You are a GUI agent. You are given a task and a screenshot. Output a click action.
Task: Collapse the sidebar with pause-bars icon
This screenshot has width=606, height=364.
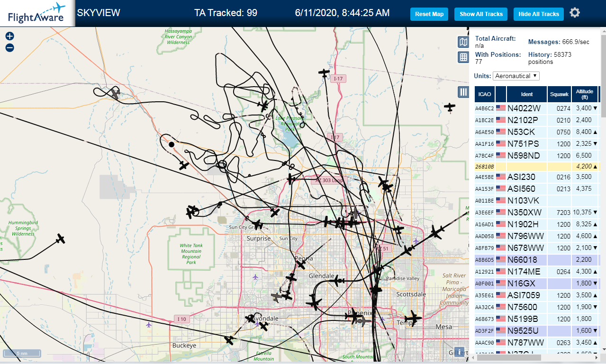463,92
